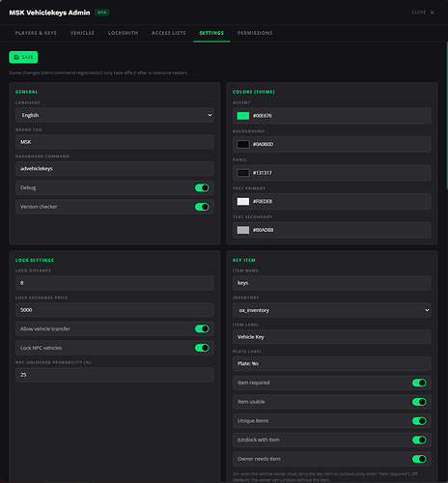Image resolution: width=448 pixels, height=483 pixels.
Task: Click the floppy disk icon on Save
Action: click(16, 57)
